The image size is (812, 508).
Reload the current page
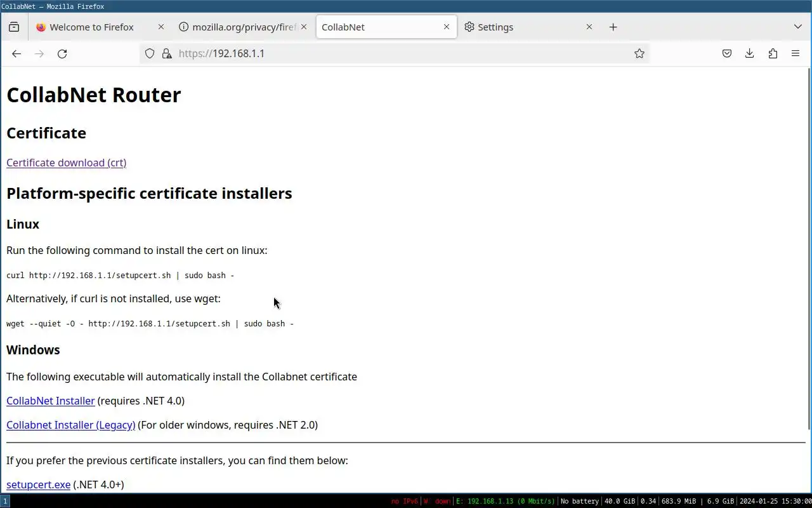click(x=62, y=53)
